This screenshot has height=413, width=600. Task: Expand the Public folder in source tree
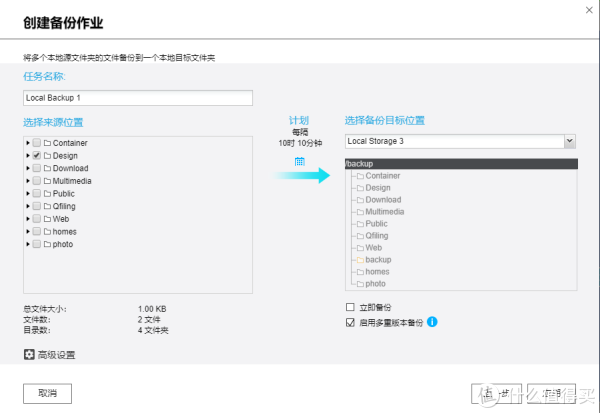click(x=27, y=194)
